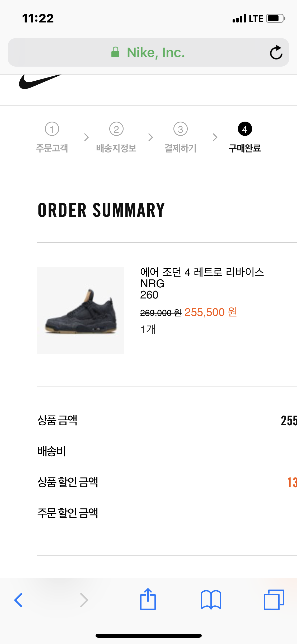Tap the clock time in the status bar
The image size is (297, 644).
point(38,19)
